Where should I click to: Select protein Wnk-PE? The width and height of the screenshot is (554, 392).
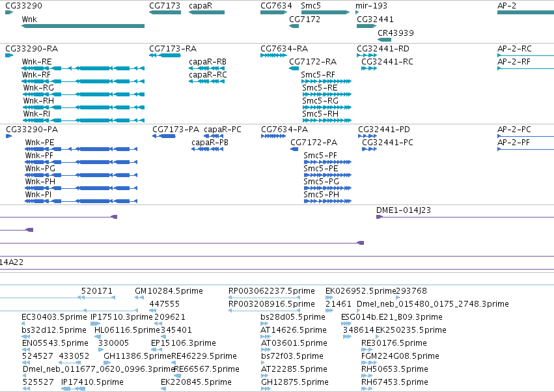coord(81,149)
